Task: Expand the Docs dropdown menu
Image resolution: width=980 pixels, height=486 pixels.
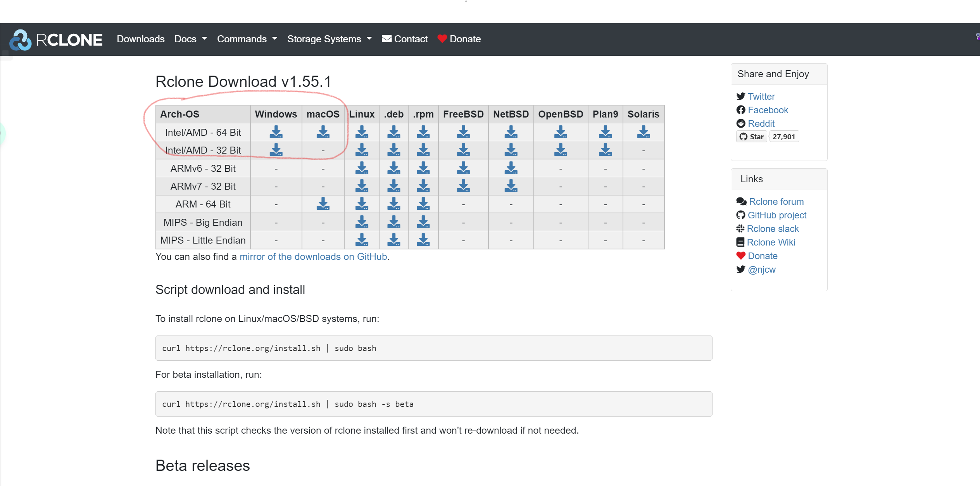Action: click(191, 39)
